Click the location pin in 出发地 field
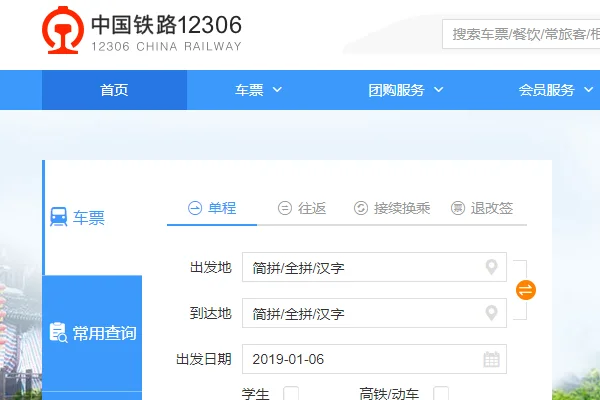 (x=491, y=267)
